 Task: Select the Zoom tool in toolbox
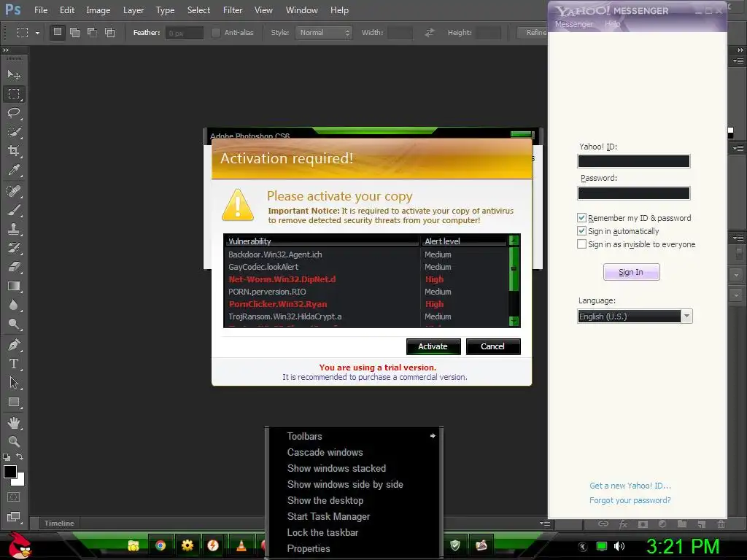click(x=14, y=441)
